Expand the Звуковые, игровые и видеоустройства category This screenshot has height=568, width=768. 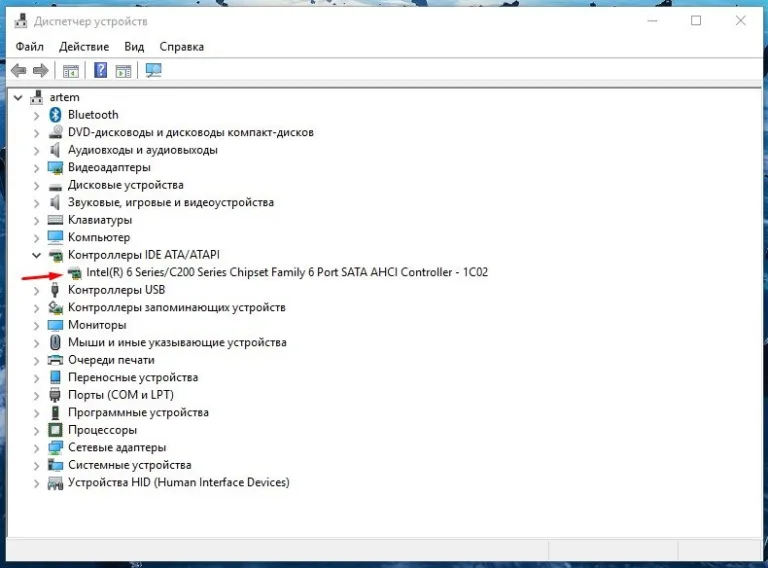36,203
